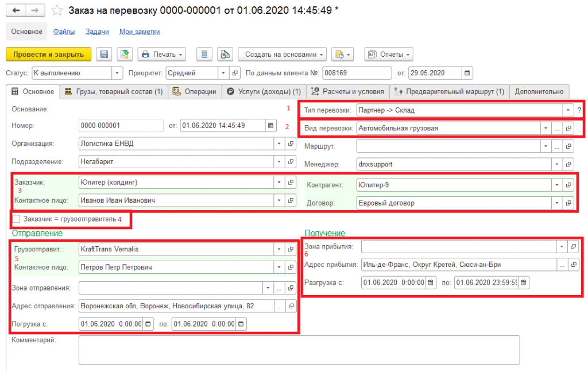The width and height of the screenshot is (588, 372).
Task: Click help question mark near Тип перевозки
Action: click(x=579, y=110)
